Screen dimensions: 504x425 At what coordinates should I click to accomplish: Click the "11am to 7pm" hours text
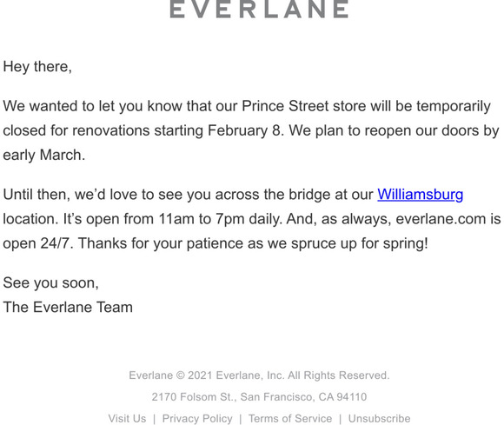(202, 219)
